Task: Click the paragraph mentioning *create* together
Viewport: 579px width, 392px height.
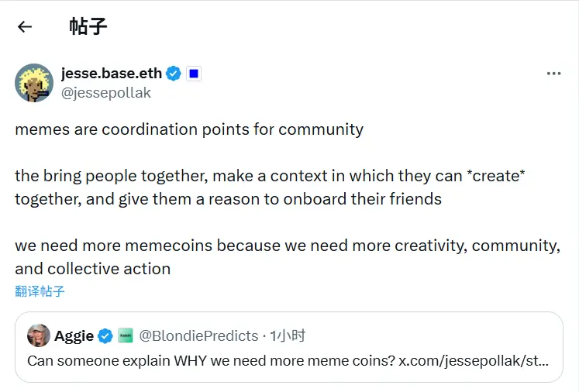Action: coord(270,187)
